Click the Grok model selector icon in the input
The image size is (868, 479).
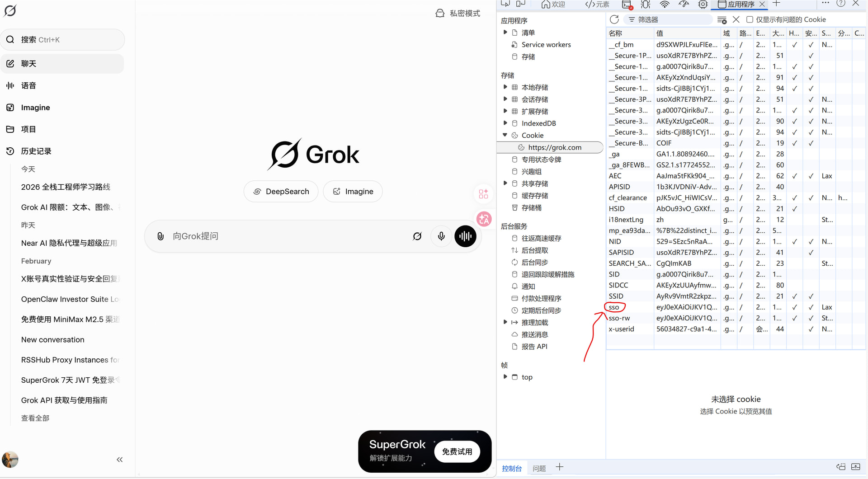pyautogui.click(x=417, y=236)
